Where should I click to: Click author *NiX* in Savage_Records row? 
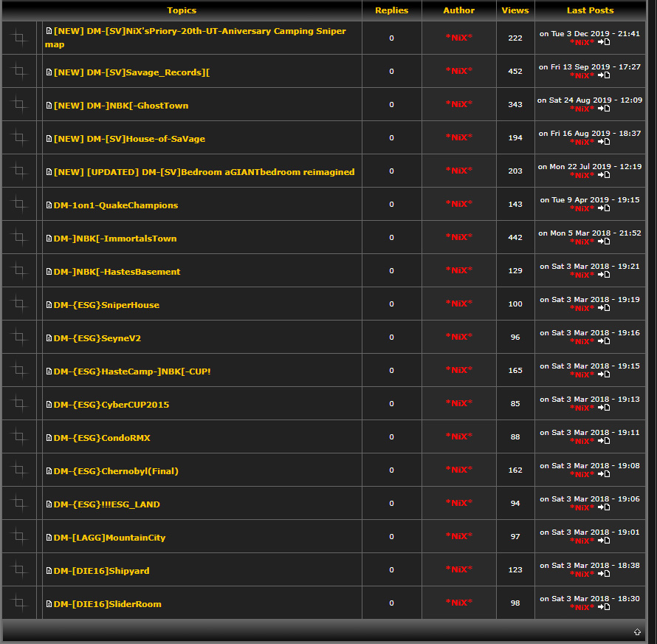459,71
